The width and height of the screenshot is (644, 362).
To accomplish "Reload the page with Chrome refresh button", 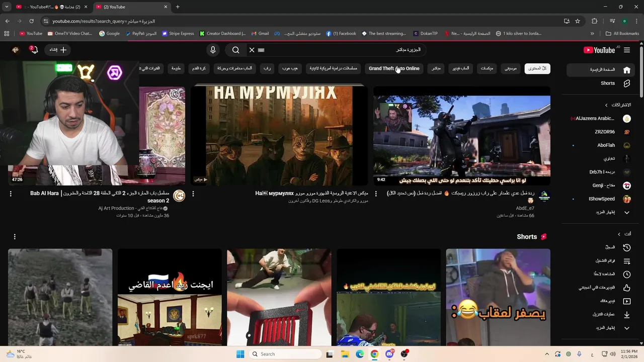I will (x=31, y=21).
